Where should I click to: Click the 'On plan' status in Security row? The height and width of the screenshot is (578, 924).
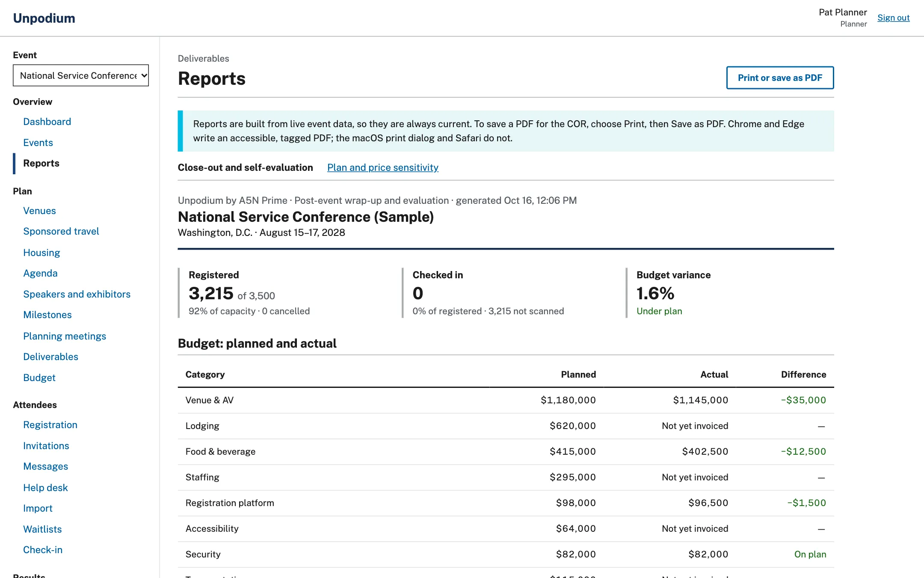point(810,554)
